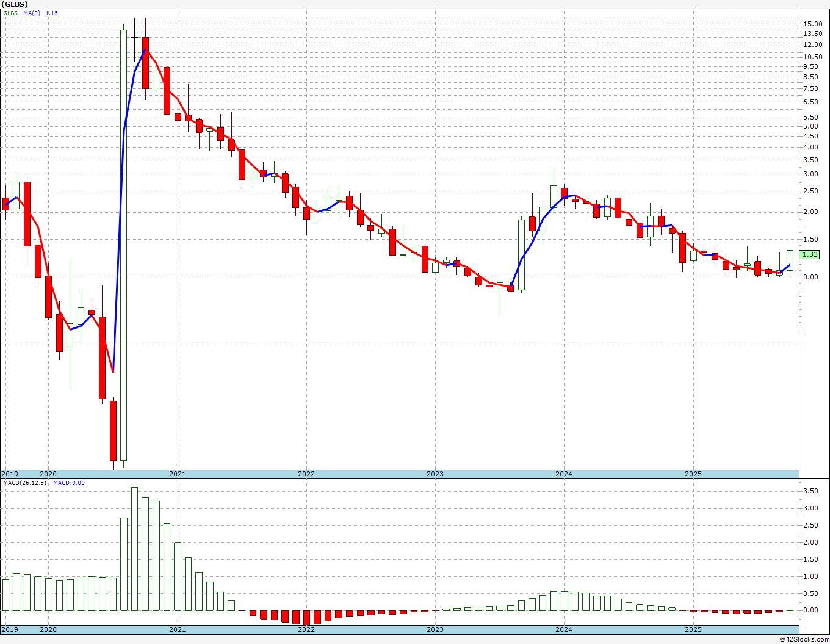Select 2024 on the price chart time axis
The width and height of the screenshot is (830, 644).
[x=564, y=474]
